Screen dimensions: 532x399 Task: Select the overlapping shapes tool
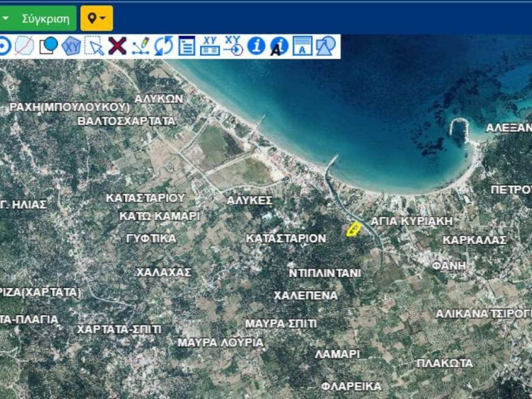pyautogui.click(x=326, y=46)
